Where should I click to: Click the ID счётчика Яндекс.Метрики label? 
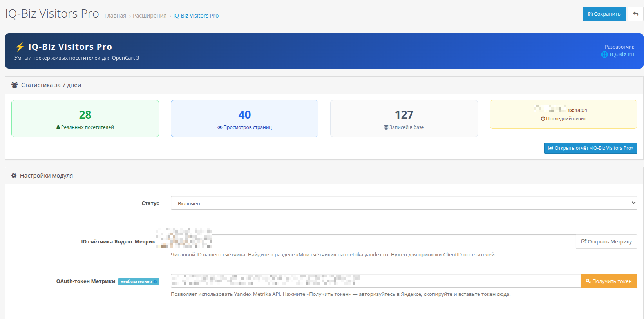119,242
